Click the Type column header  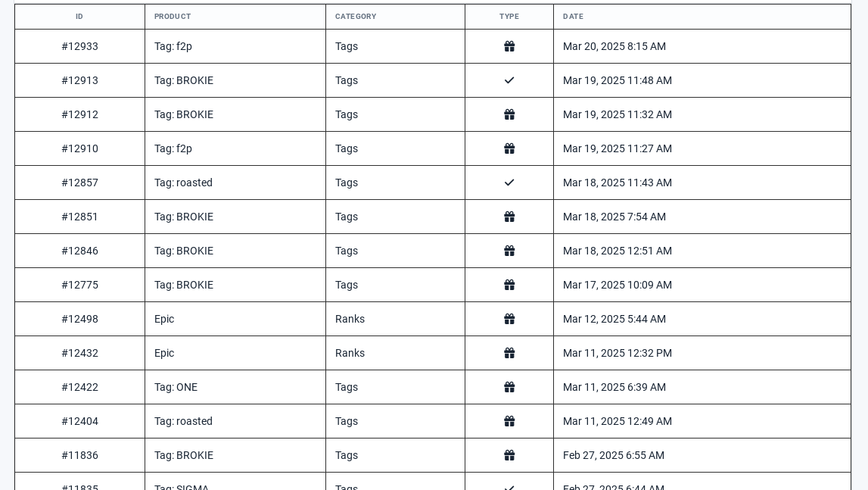(509, 17)
